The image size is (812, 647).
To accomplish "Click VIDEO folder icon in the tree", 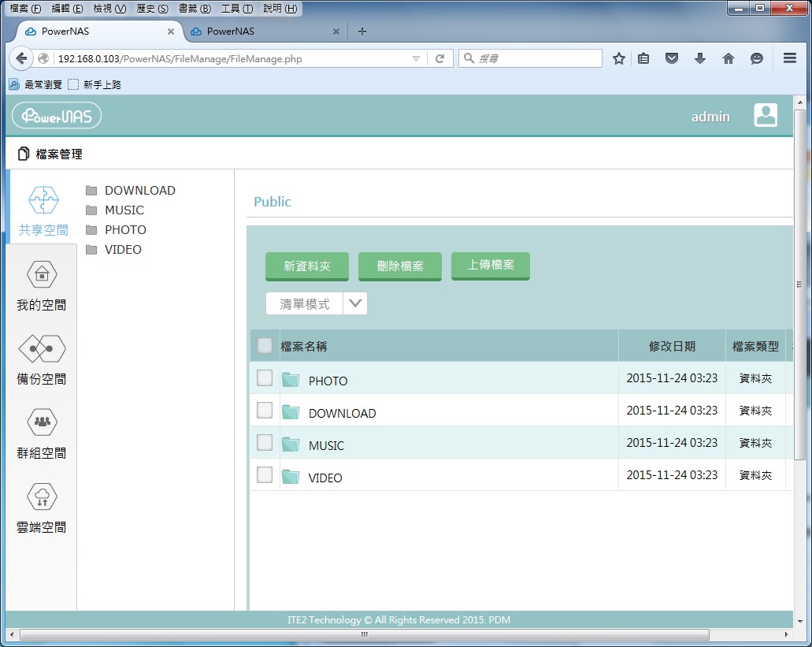I will pyautogui.click(x=91, y=250).
